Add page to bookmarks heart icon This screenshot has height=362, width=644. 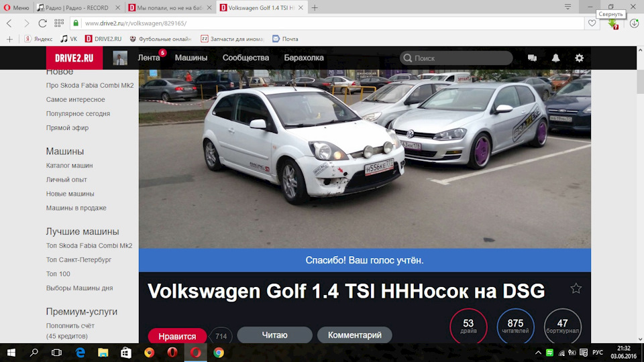pyautogui.click(x=592, y=23)
